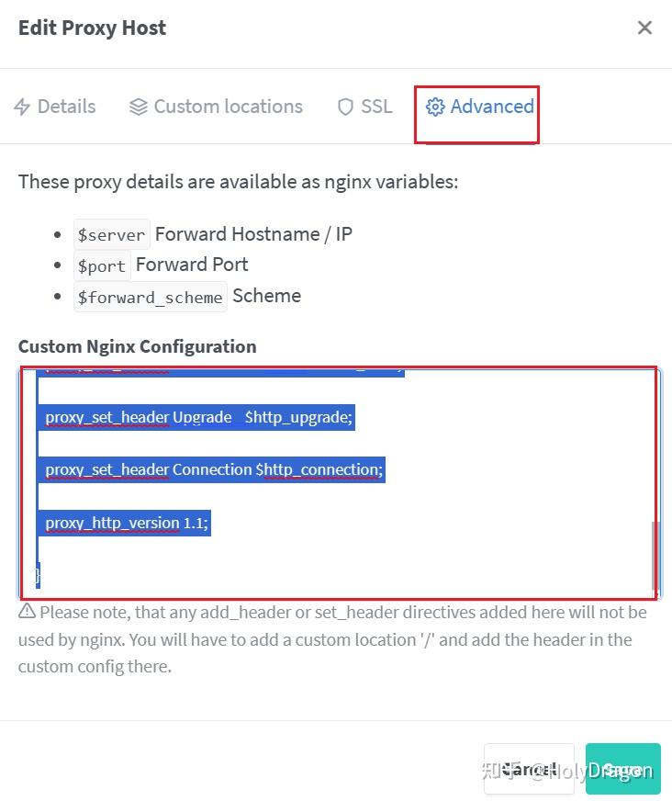Click the Cancel button

click(530, 769)
